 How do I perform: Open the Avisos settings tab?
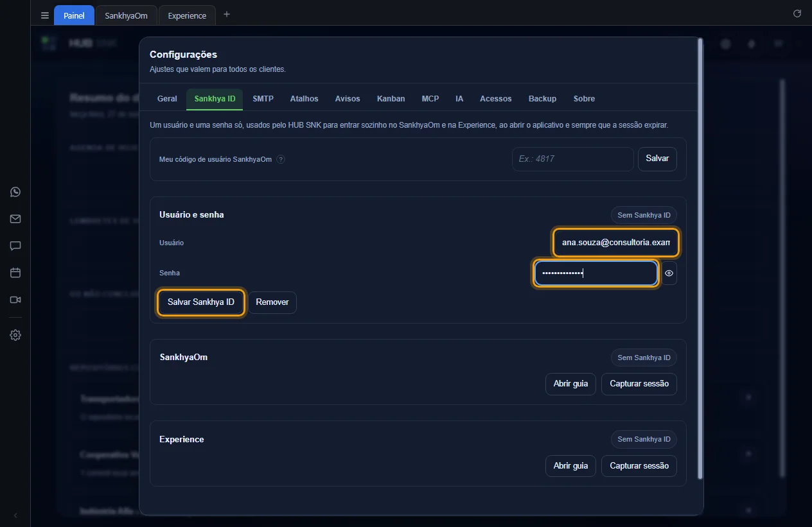point(348,99)
